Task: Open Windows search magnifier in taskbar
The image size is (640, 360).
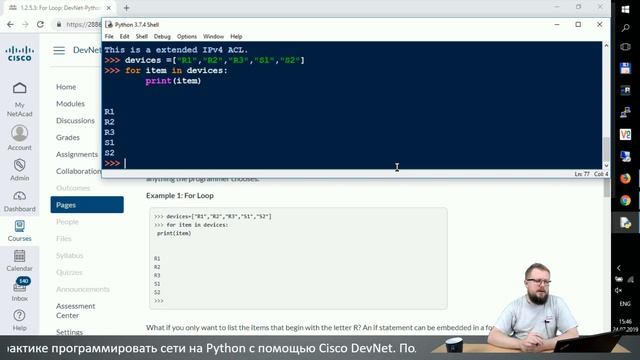Action: (625, 28)
